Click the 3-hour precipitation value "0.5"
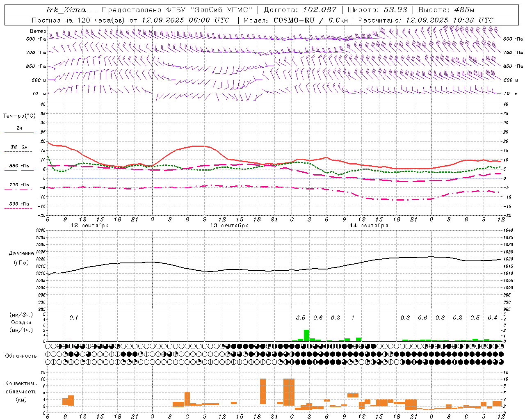 (475, 317)
